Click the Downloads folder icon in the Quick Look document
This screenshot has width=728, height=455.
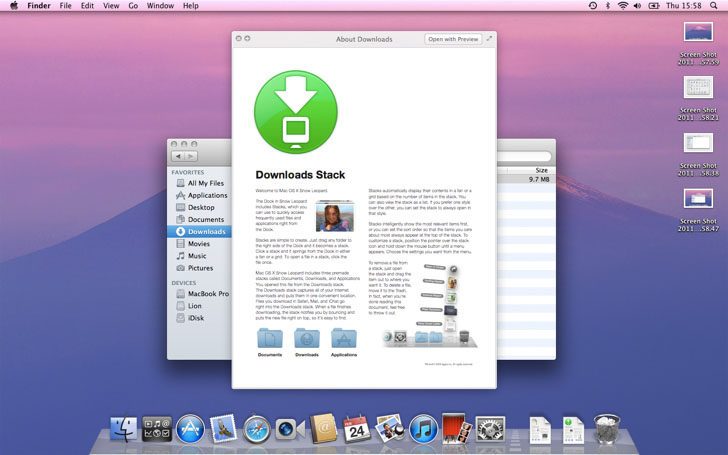[x=307, y=338]
